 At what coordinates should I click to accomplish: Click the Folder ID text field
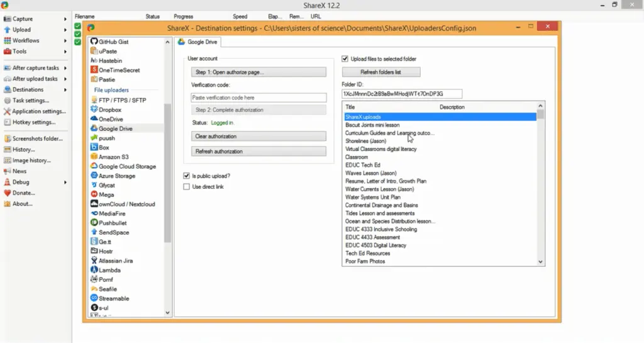(x=402, y=94)
